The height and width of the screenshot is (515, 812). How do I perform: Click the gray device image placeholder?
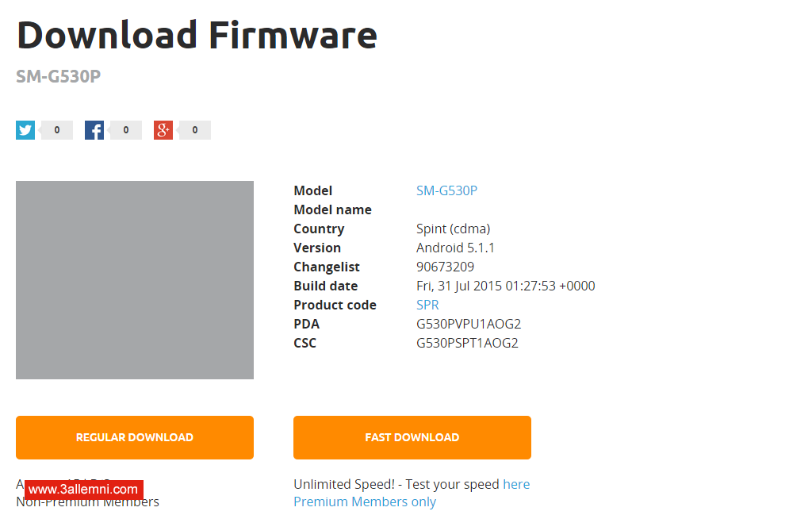tap(135, 280)
